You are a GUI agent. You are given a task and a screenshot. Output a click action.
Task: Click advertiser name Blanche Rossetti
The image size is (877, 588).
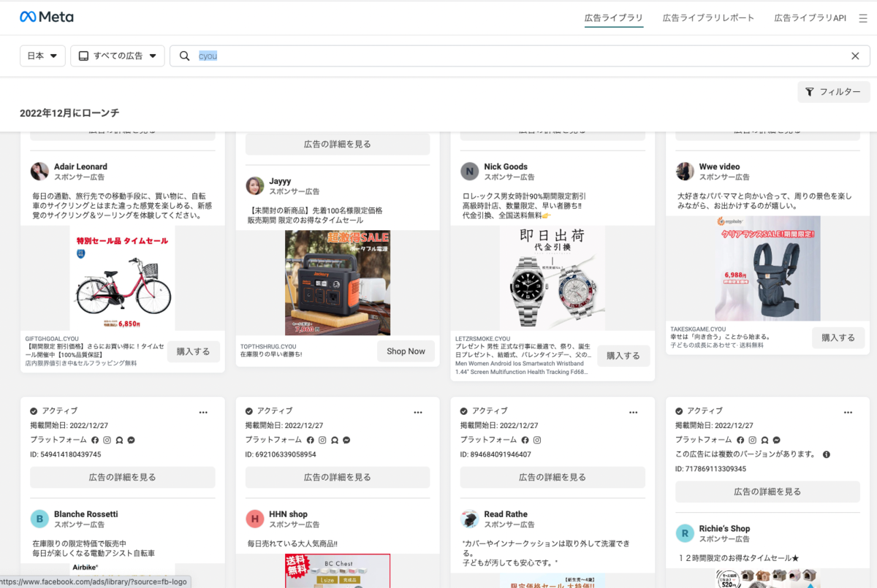86,514
